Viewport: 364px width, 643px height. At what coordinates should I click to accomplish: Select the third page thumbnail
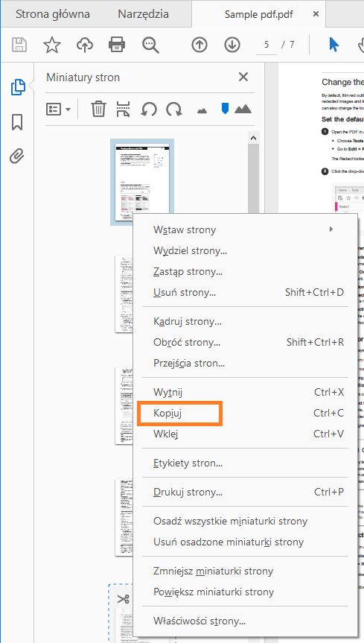124,405
